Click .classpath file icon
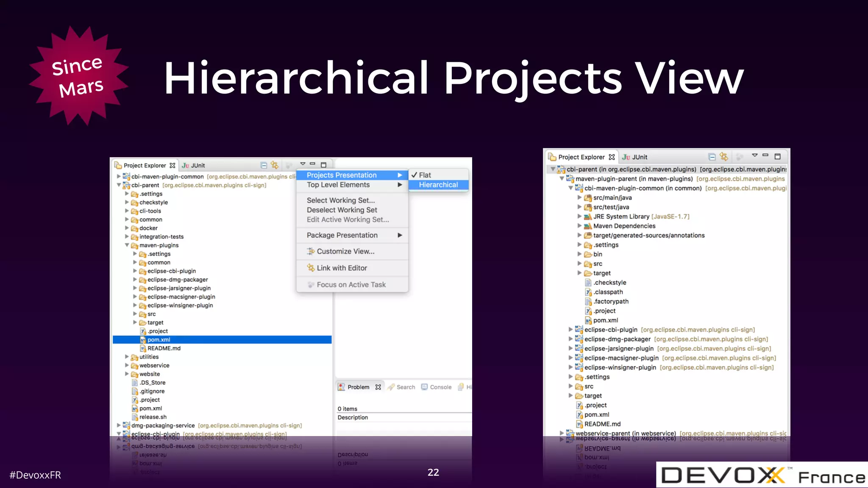 588,292
